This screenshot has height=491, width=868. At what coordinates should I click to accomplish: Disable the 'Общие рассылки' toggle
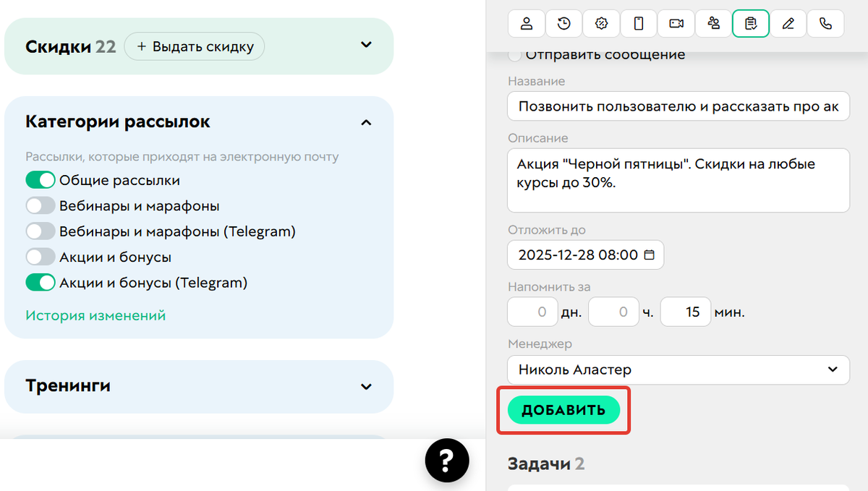point(41,179)
